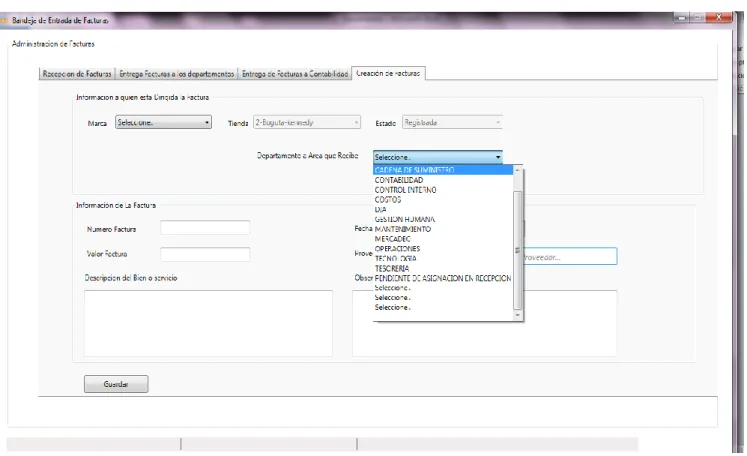
Task: Switch to Recepcion de Facturas tab
Action: [77, 74]
